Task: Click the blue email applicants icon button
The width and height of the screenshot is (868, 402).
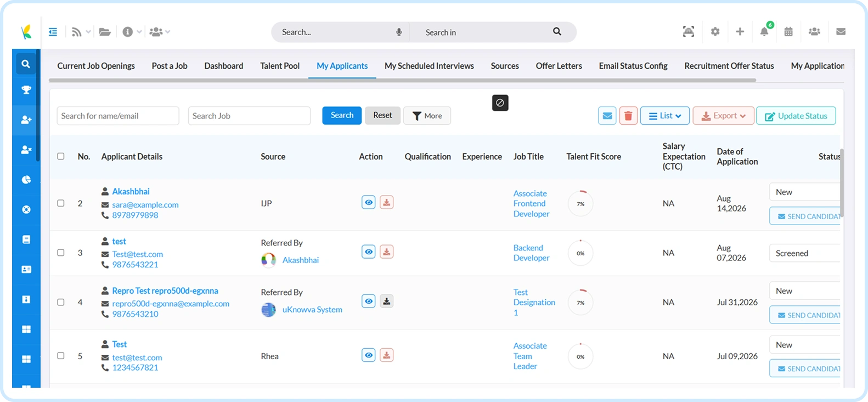Action: [x=607, y=116]
